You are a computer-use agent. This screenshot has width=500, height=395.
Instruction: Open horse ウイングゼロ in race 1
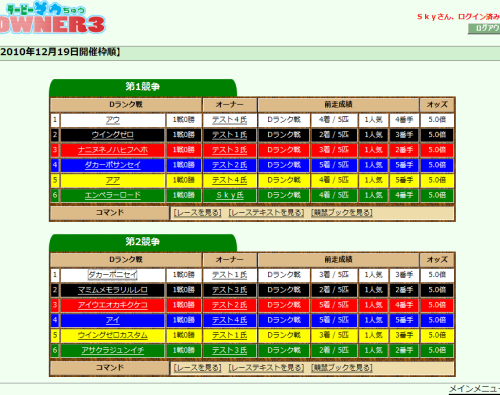[113, 135]
